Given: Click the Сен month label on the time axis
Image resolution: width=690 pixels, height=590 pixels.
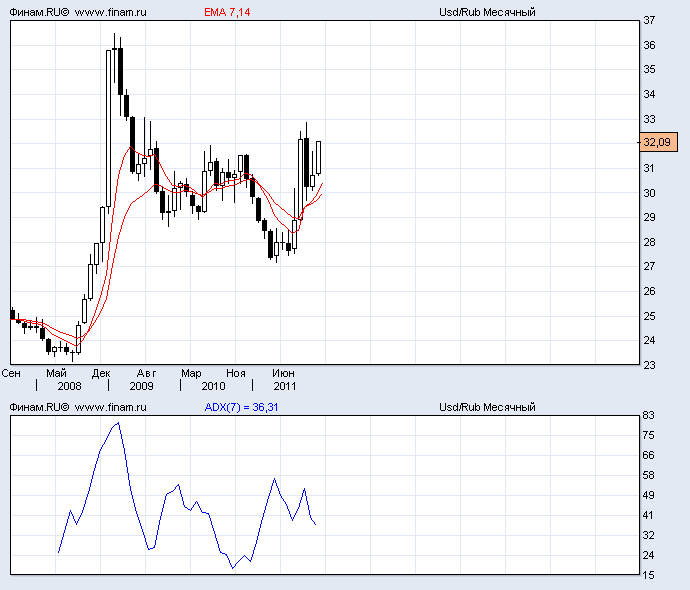Looking at the screenshot, I should pyautogui.click(x=11, y=374).
